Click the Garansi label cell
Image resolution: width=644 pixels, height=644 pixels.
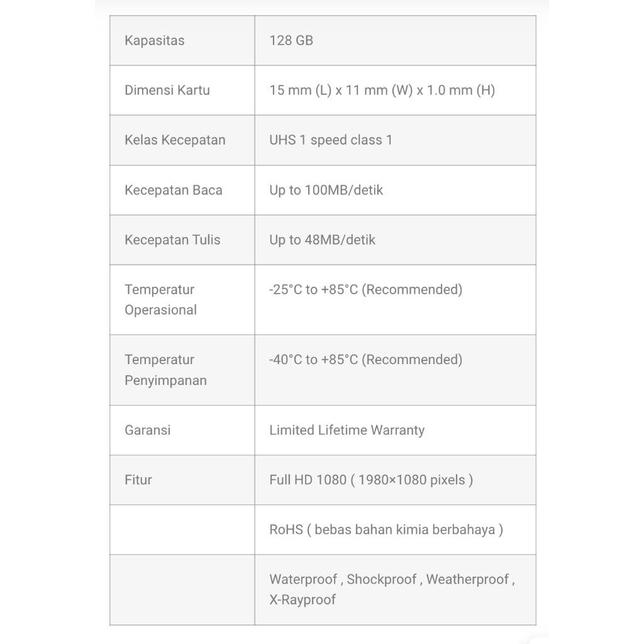click(x=148, y=431)
